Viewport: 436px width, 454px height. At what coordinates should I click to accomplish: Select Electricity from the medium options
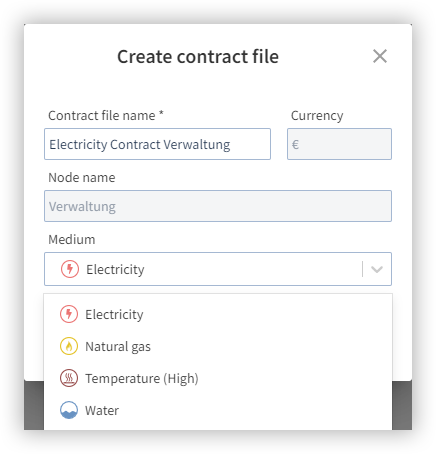[x=218, y=314]
